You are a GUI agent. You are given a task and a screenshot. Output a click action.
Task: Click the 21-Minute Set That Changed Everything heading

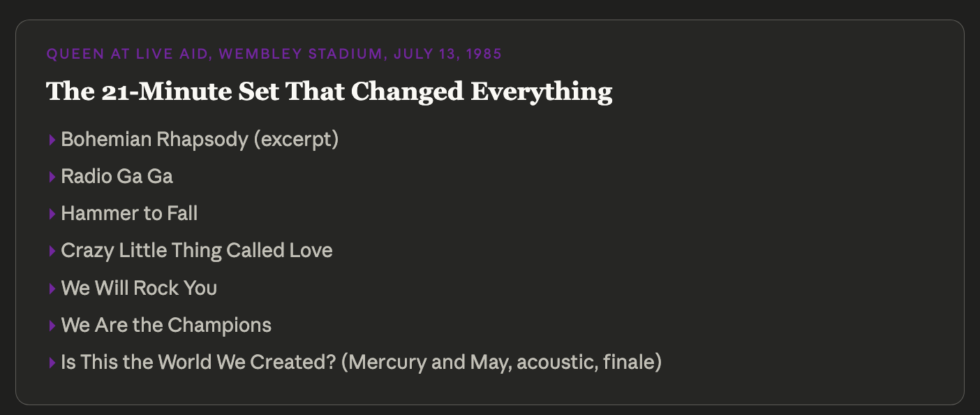(x=329, y=92)
